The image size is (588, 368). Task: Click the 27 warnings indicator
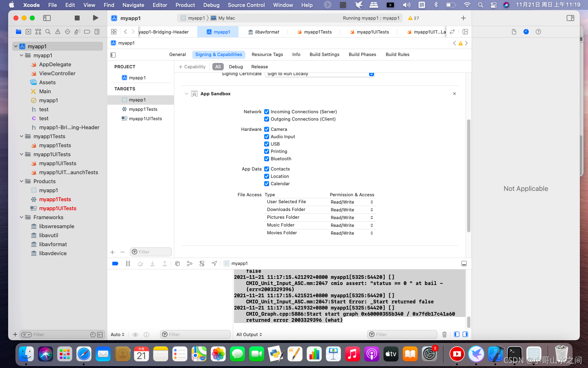coord(414,18)
